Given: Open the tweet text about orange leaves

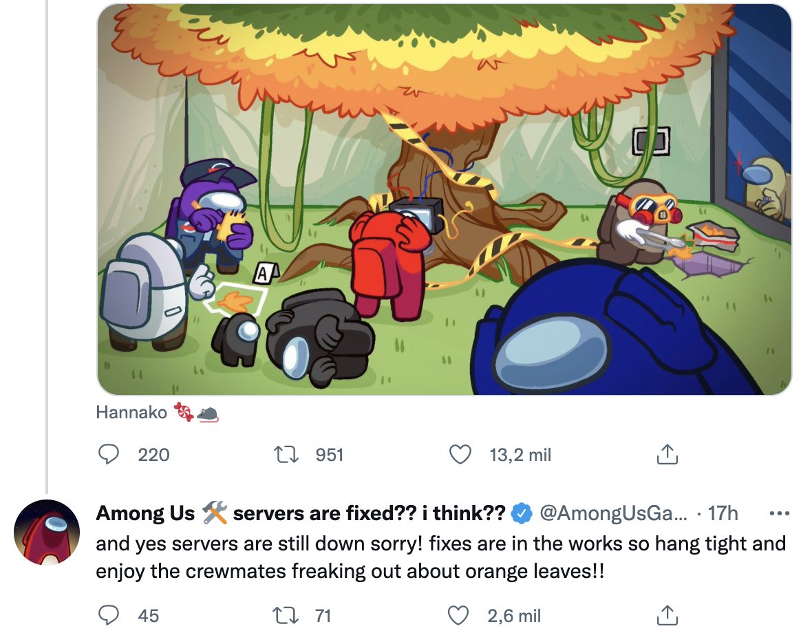Looking at the screenshot, I should [440, 558].
